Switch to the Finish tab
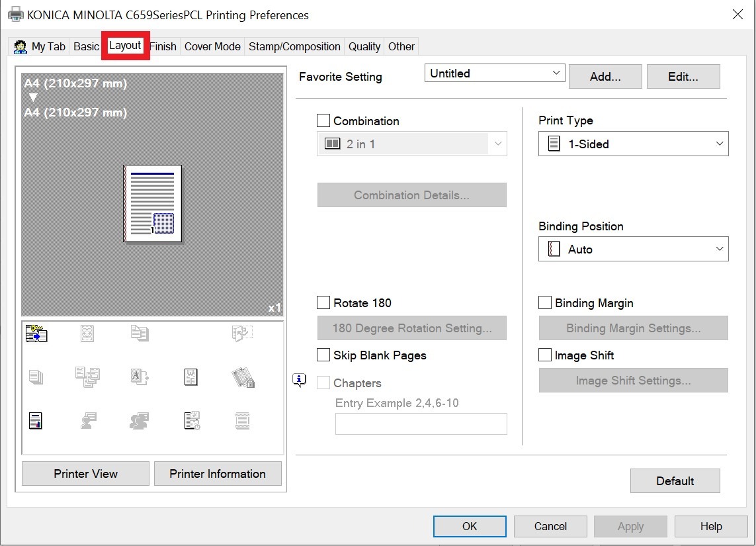The width and height of the screenshot is (756, 546). click(163, 46)
